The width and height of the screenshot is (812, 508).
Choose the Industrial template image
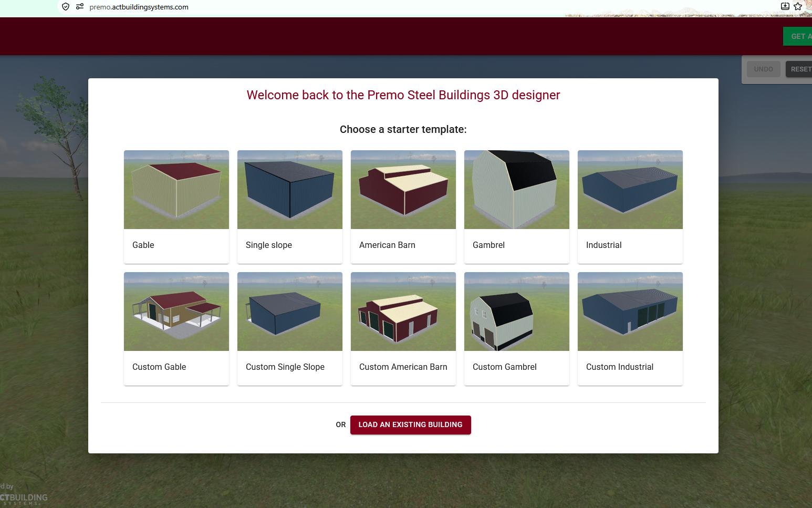click(x=630, y=190)
